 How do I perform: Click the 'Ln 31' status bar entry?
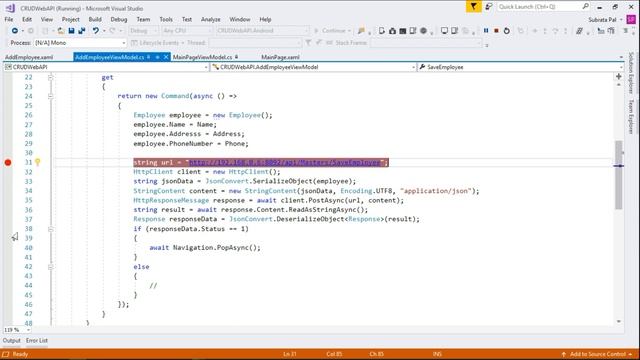coord(289,354)
